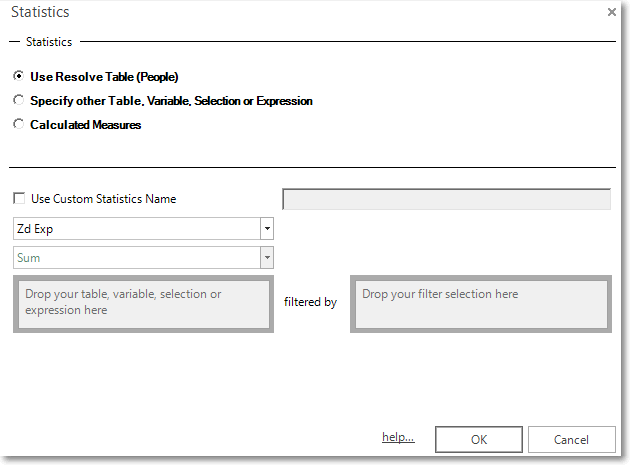The image size is (630, 465).
Task: Click the 'Calculated Measures' label text
Action: pyautogui.click(x=86, y=125)
